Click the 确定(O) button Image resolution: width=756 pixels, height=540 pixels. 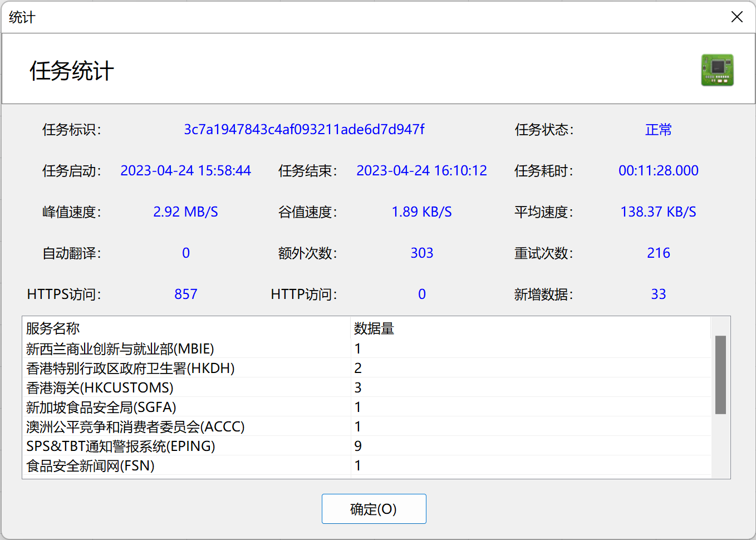[x=374, y=509]
